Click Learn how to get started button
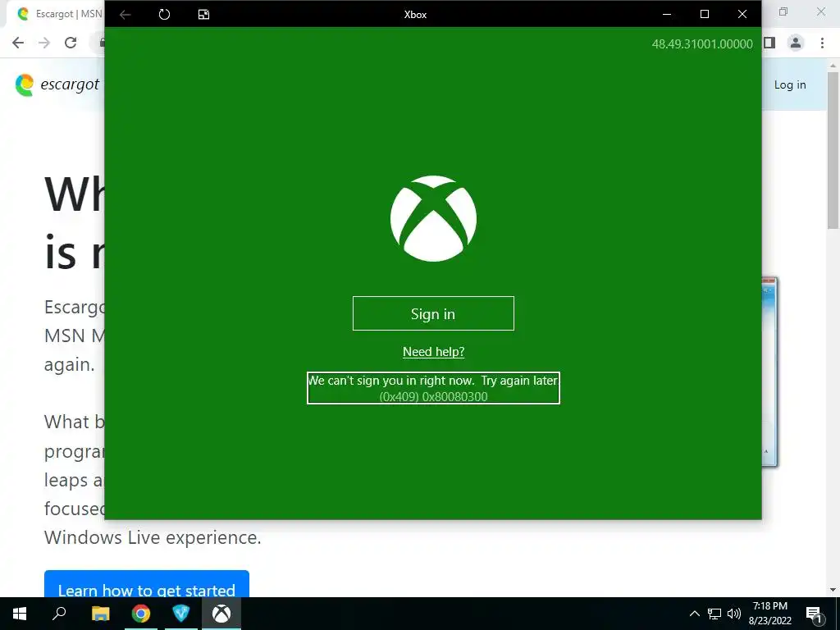 146,584
